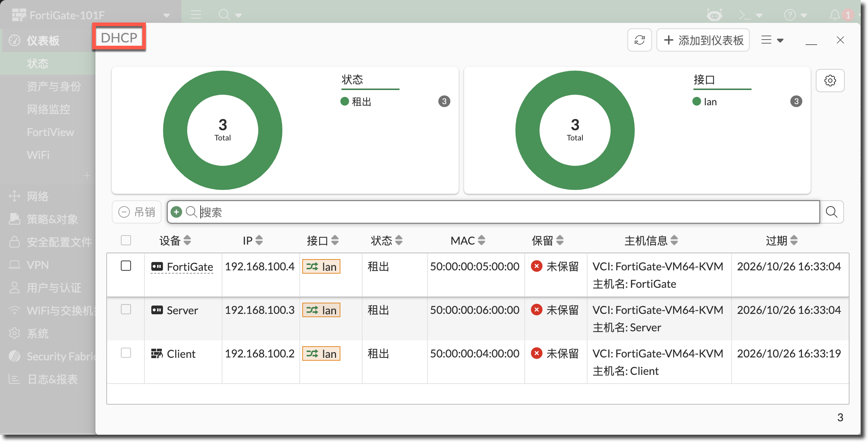Click the Client device icon
This screenshot has height=442, width=868.
tap(157, 354)
